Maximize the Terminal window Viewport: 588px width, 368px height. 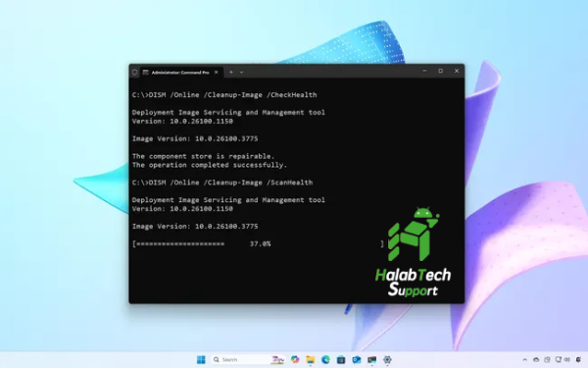coord(441,71)
